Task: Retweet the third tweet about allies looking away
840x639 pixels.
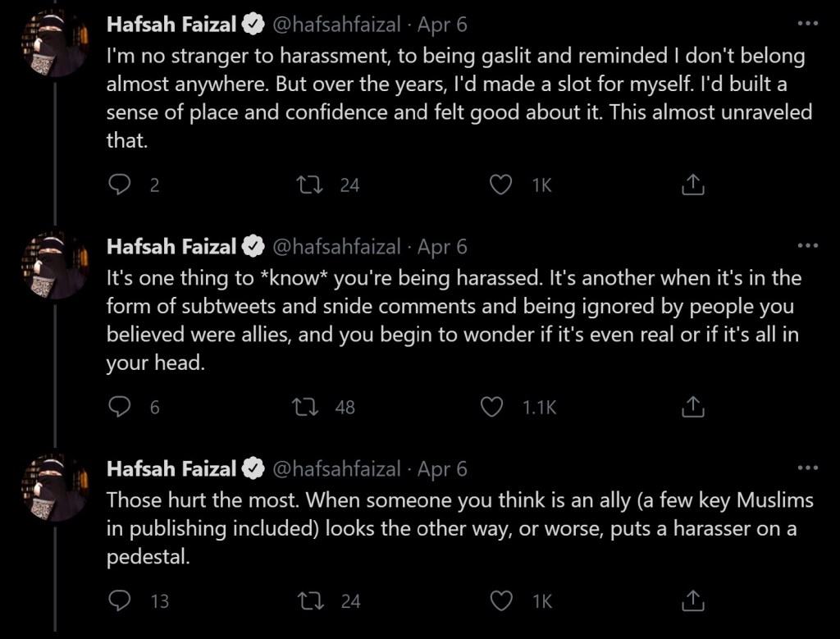Action: [x=312, y=600]
